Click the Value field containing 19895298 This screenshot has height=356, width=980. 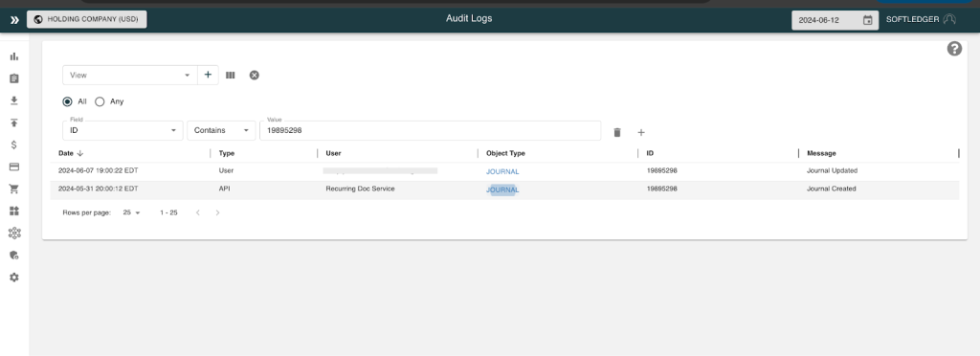(x=430, y=130)
